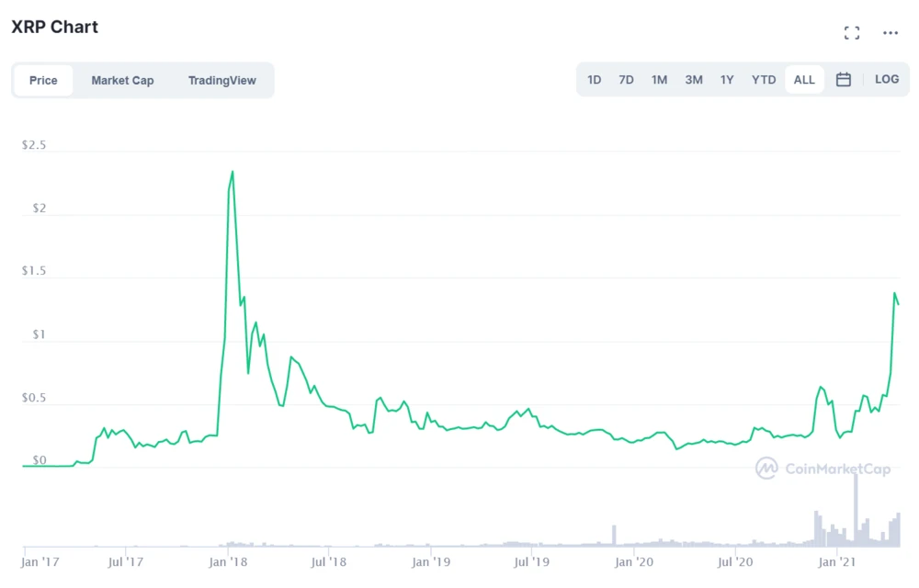Select the 7D time range
The width and height of the screenshot is (919, 588).
click(626, 80)
